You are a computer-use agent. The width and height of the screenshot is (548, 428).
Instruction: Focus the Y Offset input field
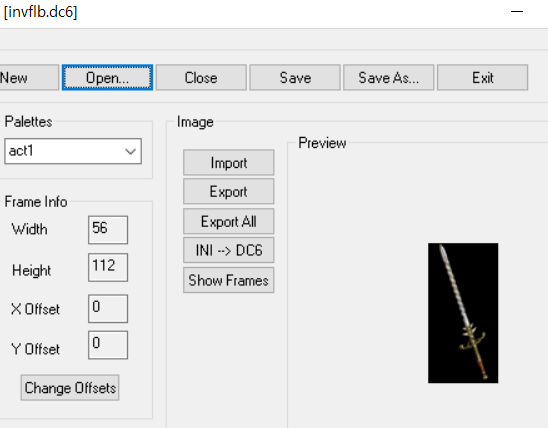pos(108,345)
